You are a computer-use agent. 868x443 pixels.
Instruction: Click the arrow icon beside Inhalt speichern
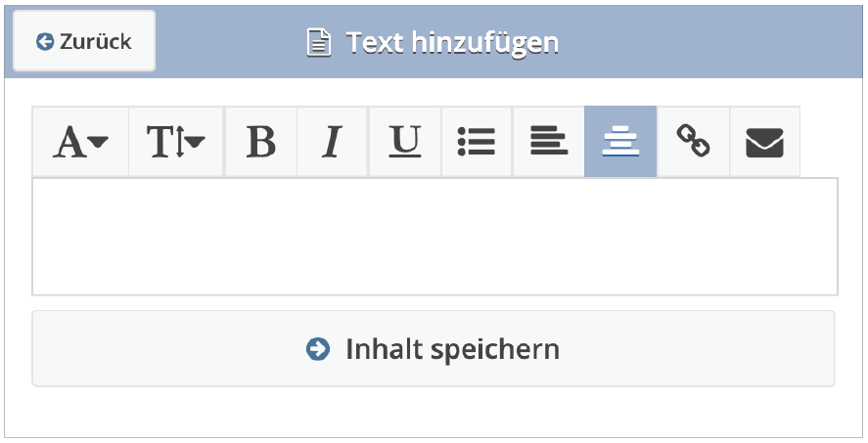click(x=318, y=349)
